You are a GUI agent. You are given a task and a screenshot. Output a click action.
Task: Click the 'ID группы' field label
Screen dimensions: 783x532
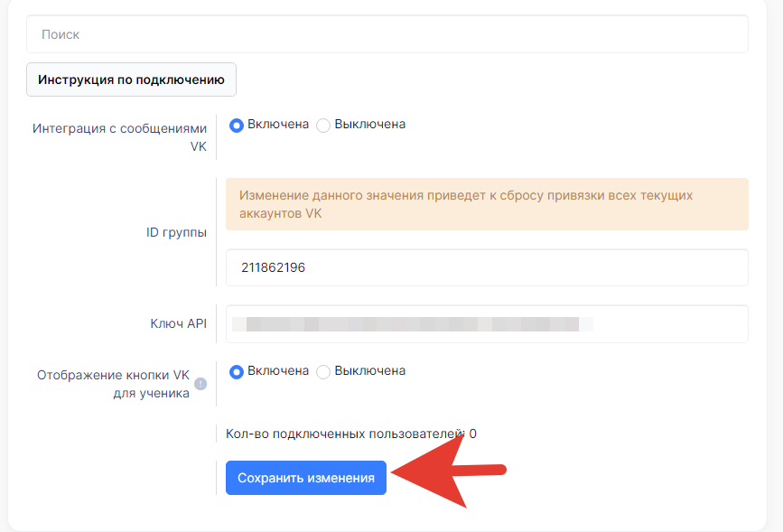point(176,232)
